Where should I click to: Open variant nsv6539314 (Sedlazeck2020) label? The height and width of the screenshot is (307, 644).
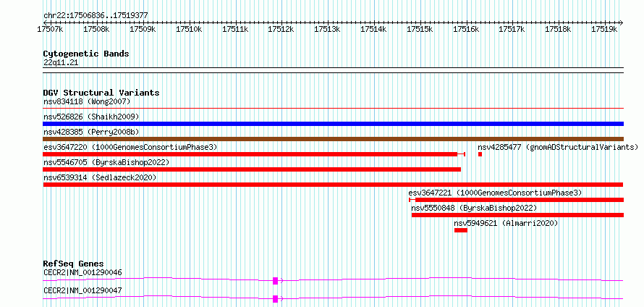[100, 177]
